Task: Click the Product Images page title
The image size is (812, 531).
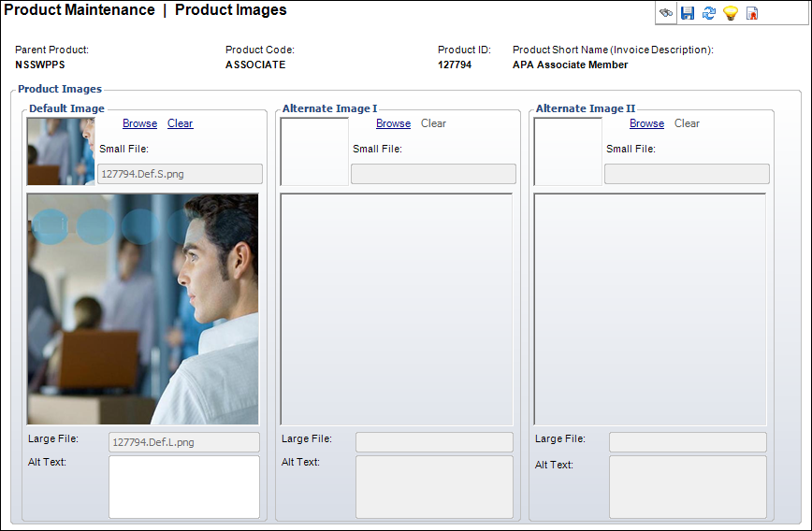Action: pyautogui.click(x=231, y=10)
